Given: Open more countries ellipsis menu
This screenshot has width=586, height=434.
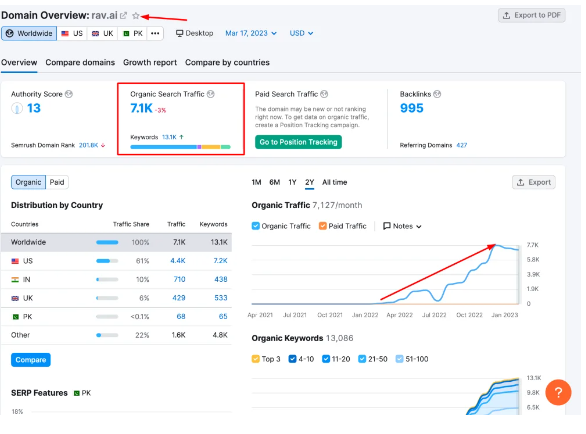Looking at the screenshot, I should [x=155, y=33].
